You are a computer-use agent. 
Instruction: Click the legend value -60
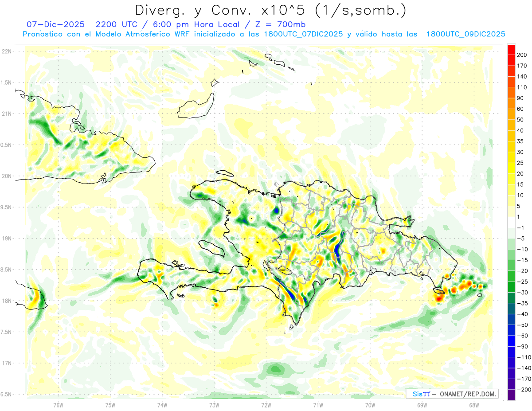pyautogui.click(x=524, y=336)
